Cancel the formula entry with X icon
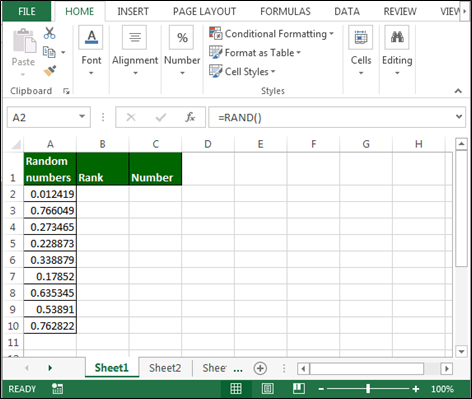 point(131,117)
